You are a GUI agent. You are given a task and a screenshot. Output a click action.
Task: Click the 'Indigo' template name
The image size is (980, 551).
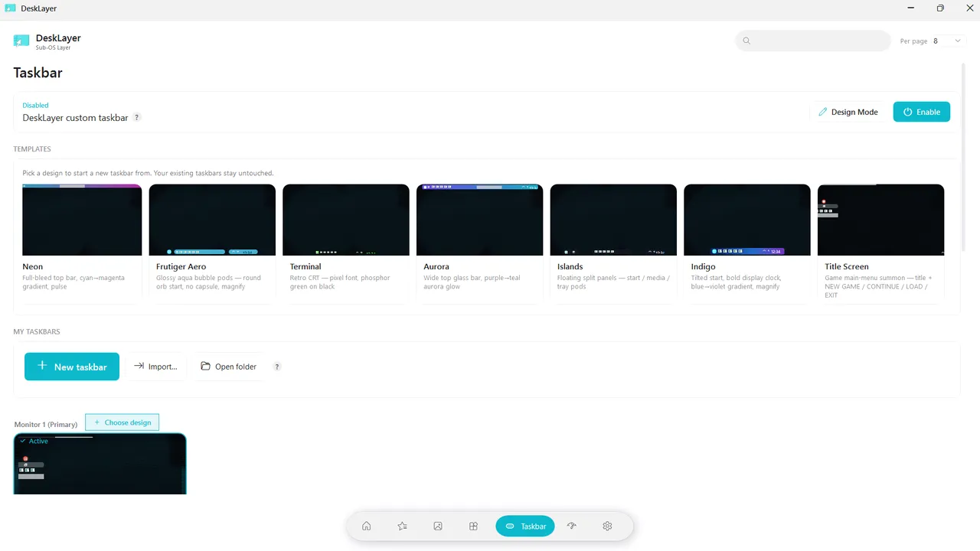click(x=703, y=266)
